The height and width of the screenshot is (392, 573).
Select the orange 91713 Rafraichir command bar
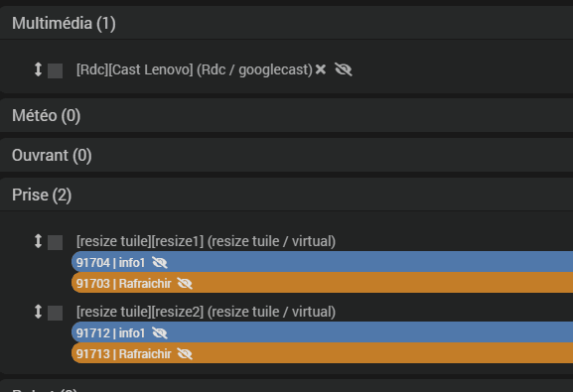pos(323,353)
